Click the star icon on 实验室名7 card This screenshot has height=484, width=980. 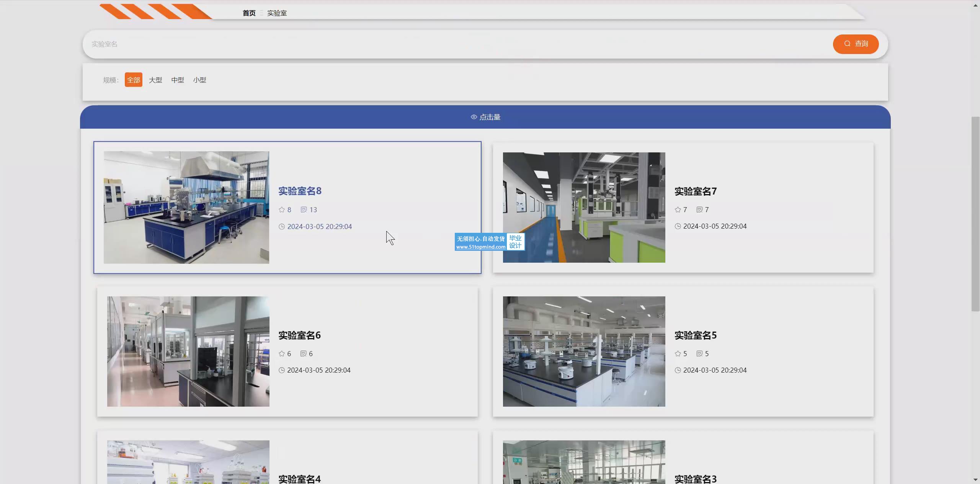click(678, 210)
